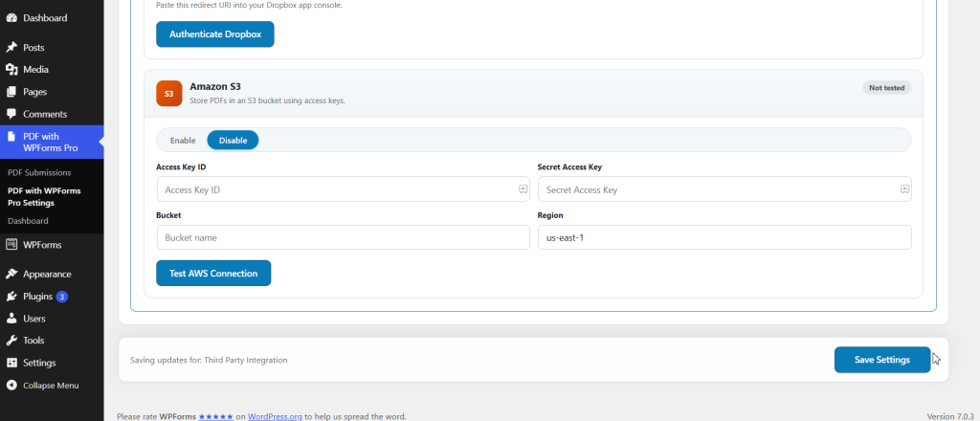The width and height of the screenshot is (980, 421).
Task: Enable the Amazon S3 integration
Action: (183, 141)
